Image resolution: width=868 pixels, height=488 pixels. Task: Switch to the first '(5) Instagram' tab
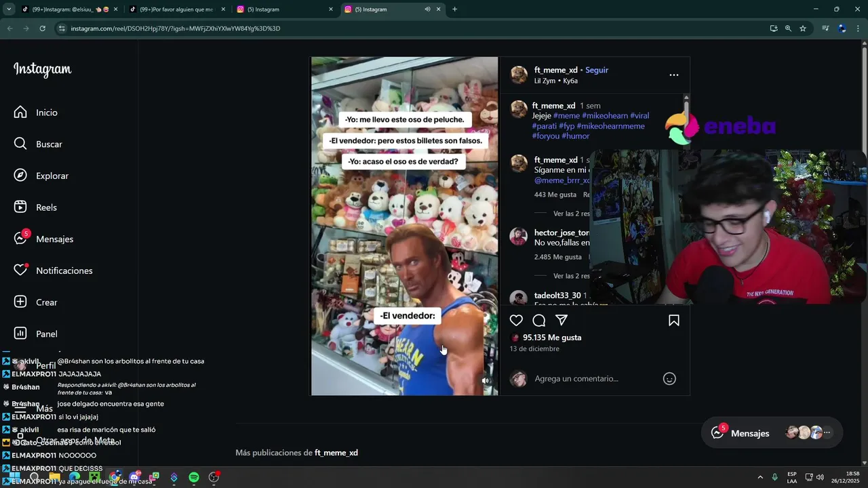point(285,9)
